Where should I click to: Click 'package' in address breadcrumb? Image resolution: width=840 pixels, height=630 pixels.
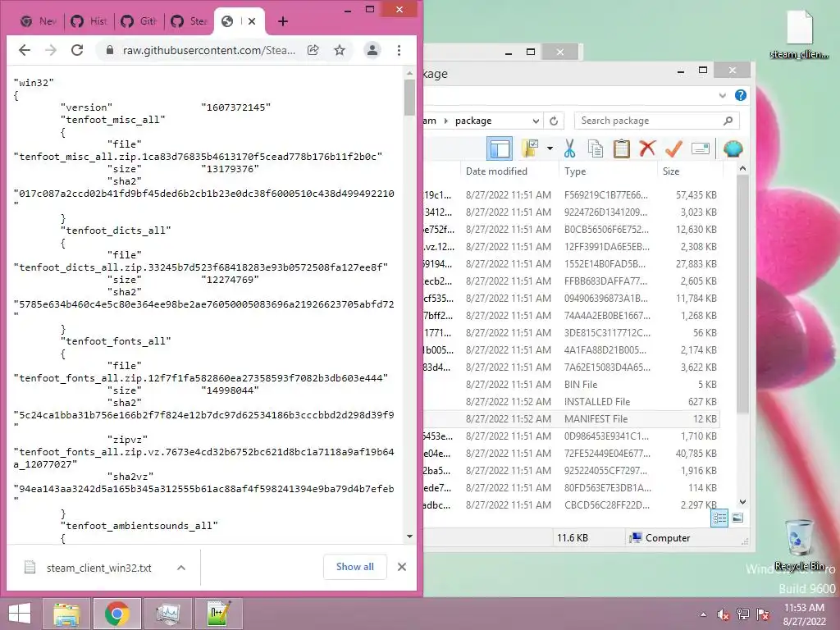click(473, 121)
